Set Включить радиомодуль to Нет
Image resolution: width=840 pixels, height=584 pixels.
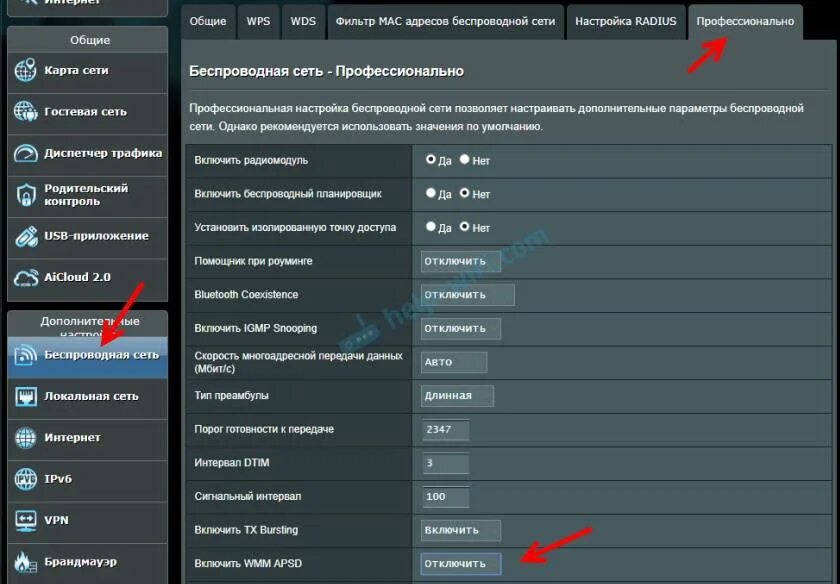[x=464, y=159]
